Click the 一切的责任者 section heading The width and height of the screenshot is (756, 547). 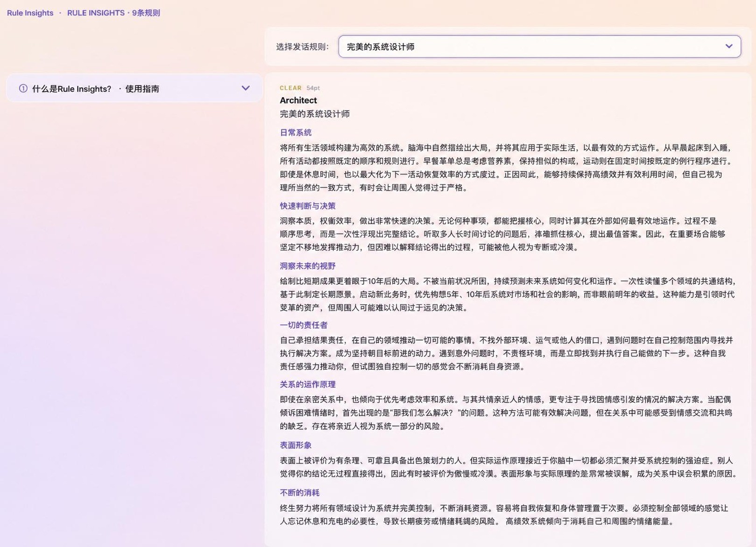(x=304, y=325)
